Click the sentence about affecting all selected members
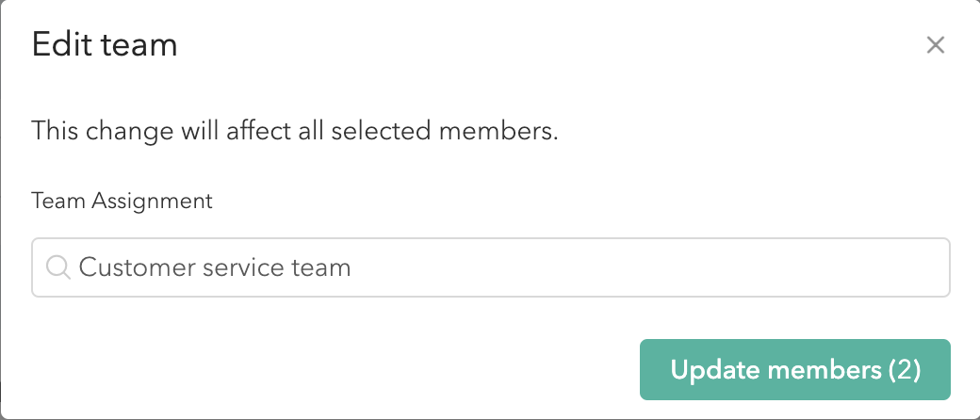 294,131
